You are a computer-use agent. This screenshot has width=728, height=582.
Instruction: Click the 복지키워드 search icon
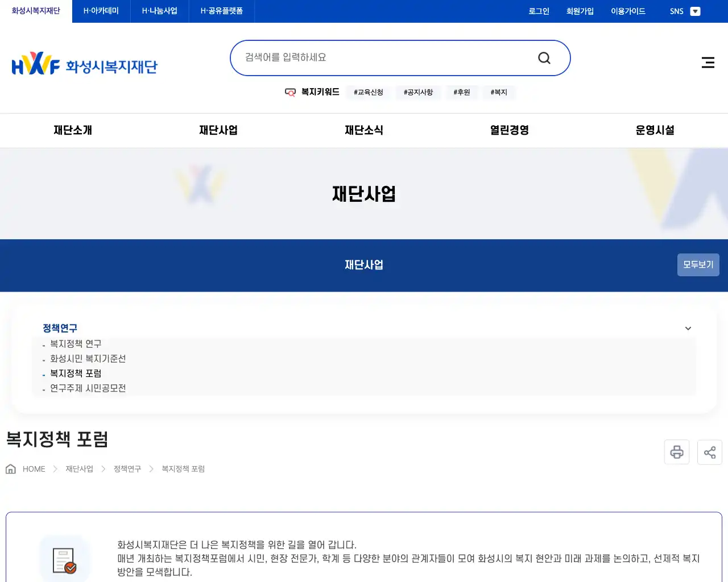point(290,92)
